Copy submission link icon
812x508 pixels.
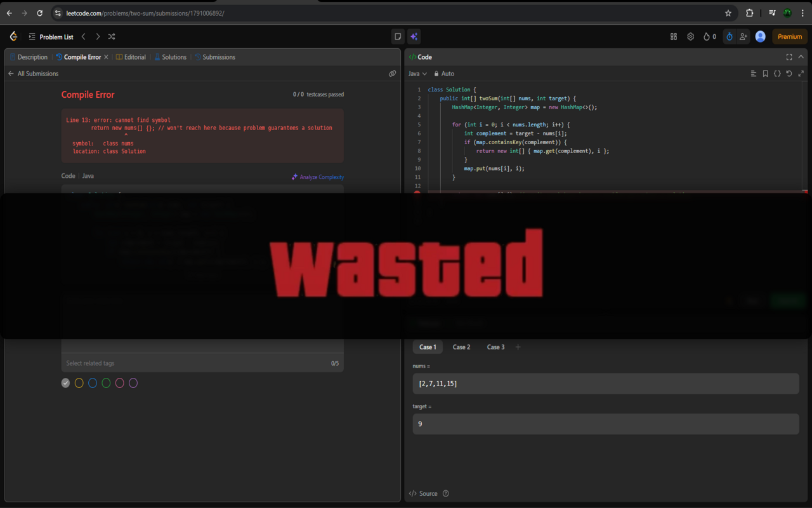coord(393,74)
